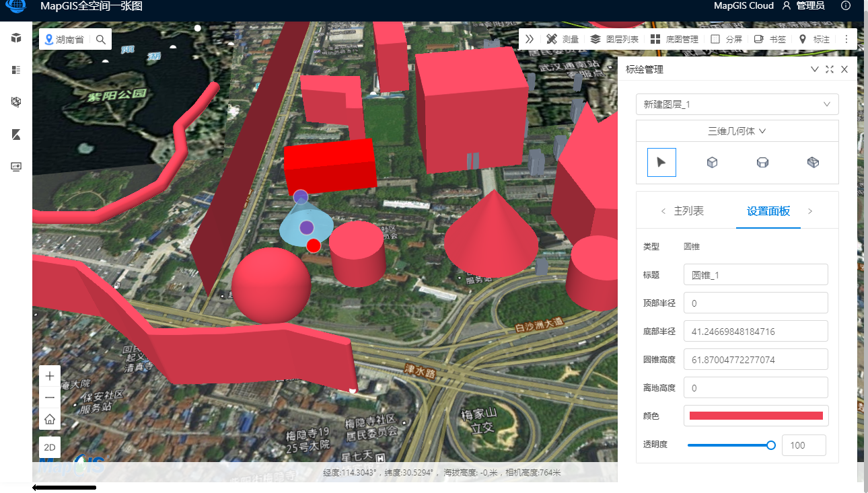Collapse the 标绘管理 panel with its chevron
Image resolution: width=868 pixels, height=493 pixels.
pos(815,69)
